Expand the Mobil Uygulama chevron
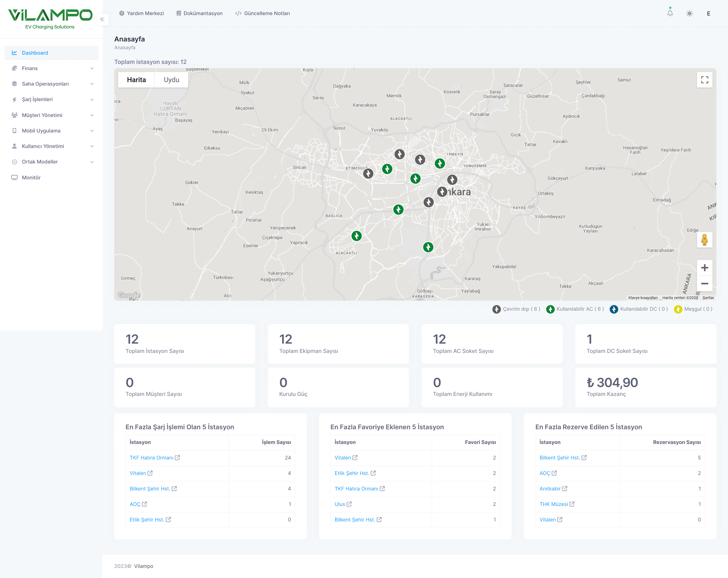 coord(92,131)
